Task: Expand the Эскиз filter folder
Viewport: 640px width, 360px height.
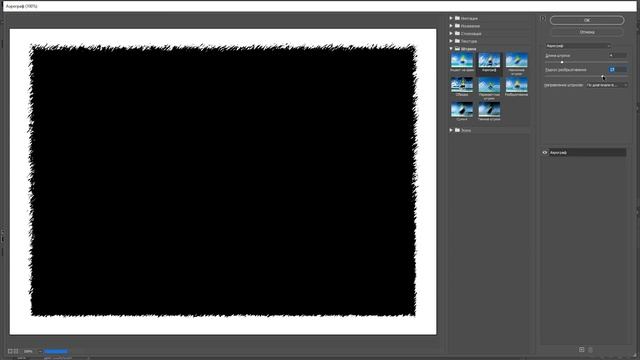Action: coord(451,130)
